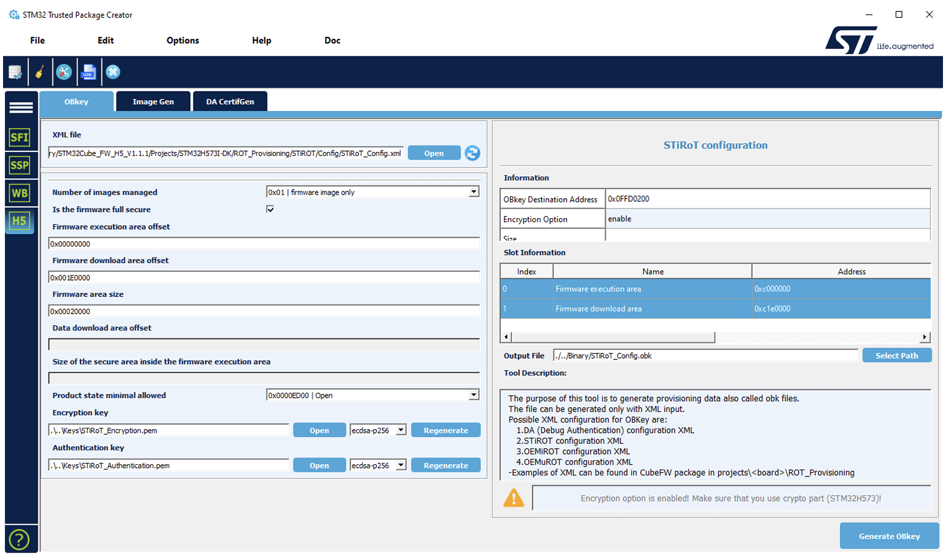Click Firmware download area offset field
The image size is (946, 560).
tap(264, 278)
